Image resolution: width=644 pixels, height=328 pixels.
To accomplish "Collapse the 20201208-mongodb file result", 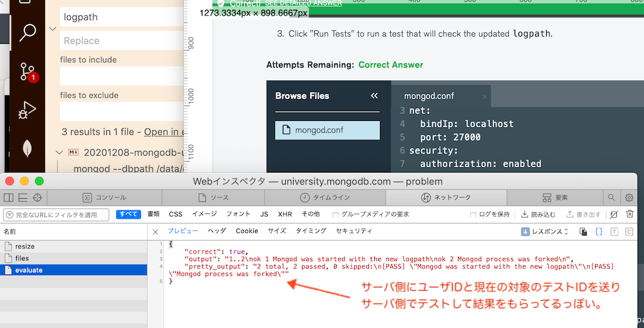I will coord(59,152).
